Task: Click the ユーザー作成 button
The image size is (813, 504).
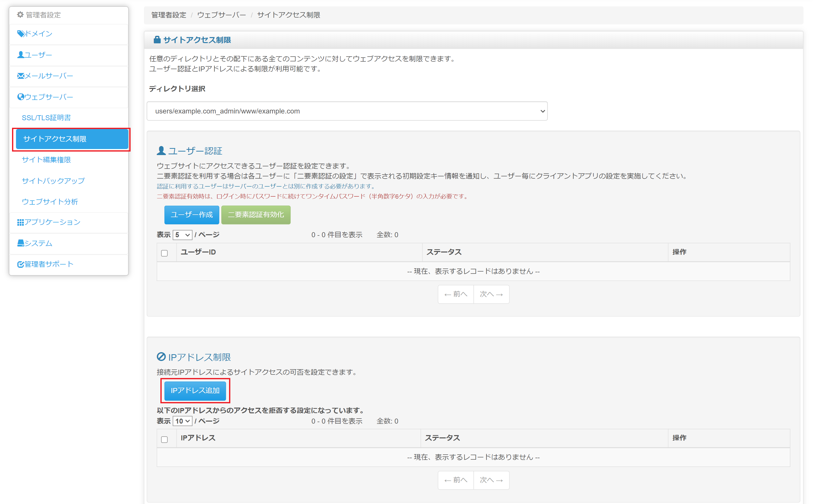Action: 191,215
